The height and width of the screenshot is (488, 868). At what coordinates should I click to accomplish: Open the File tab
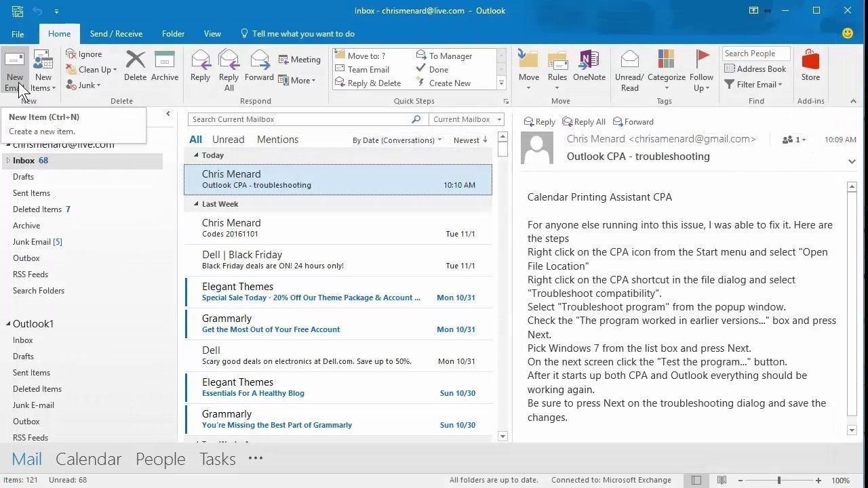click(18, 34)
